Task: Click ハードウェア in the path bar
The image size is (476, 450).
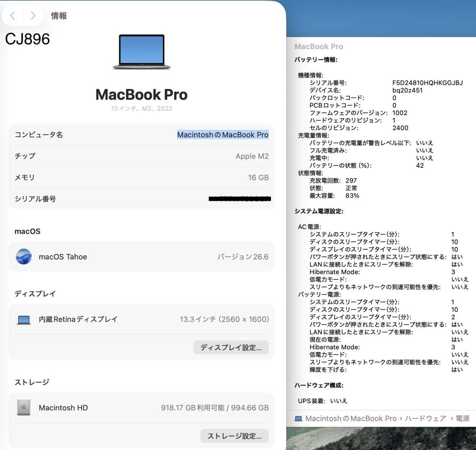Action: (426, 419)
